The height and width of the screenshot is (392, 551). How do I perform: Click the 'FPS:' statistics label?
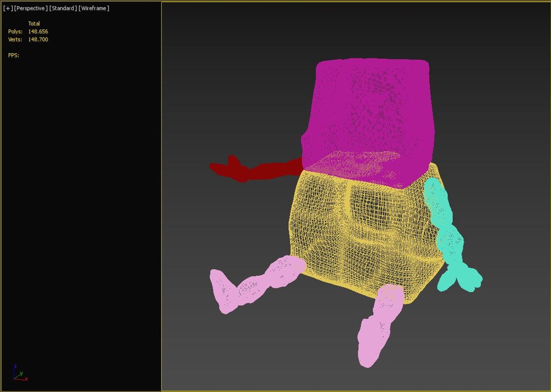(x=13, y=55)
